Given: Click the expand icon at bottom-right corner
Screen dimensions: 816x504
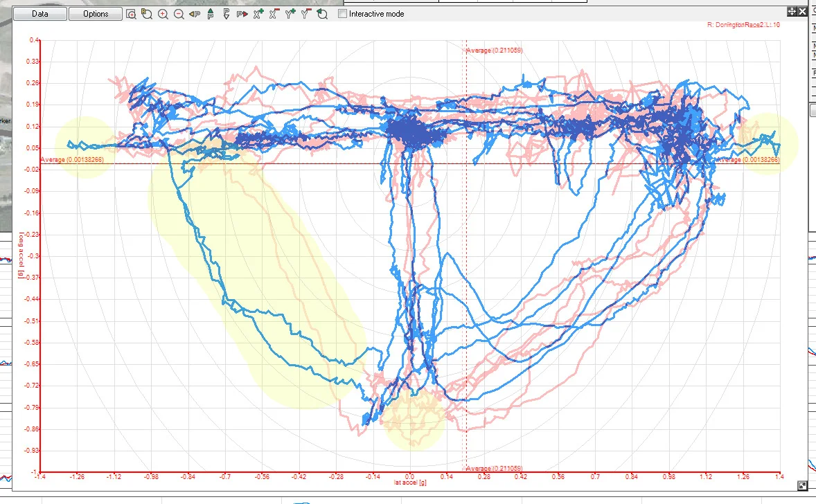Looking at the screenshot, I should pos(802,486).
